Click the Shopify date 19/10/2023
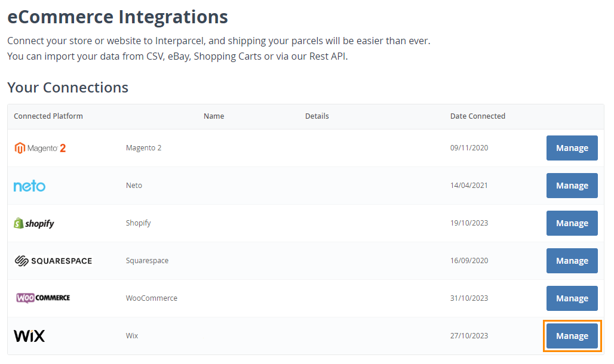614x364 pixels. click(x=469, y=223)
